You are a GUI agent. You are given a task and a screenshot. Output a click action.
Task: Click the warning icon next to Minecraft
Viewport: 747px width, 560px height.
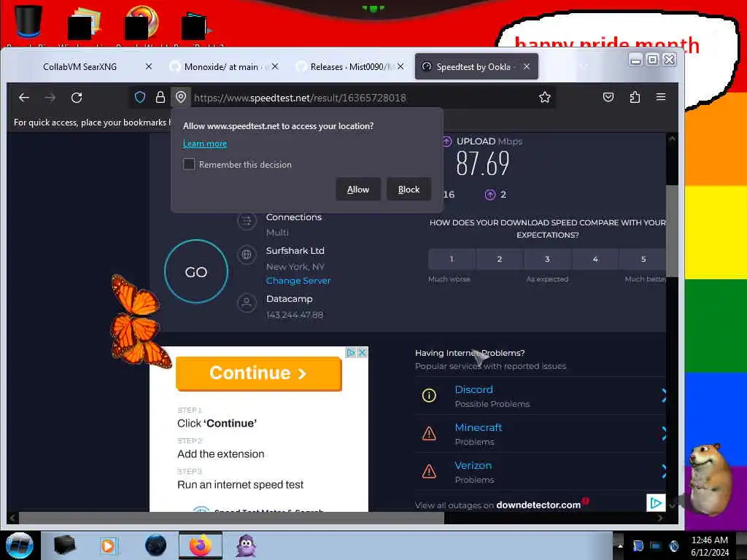(429, 433)
